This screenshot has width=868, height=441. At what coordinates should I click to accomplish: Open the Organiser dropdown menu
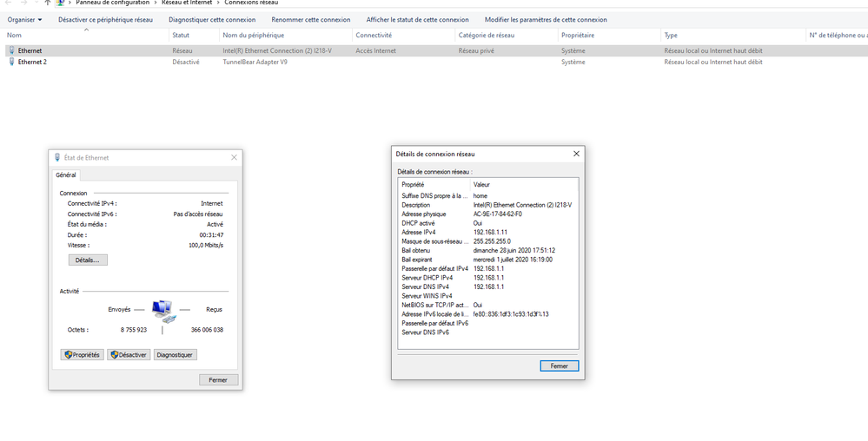[24, 20]
